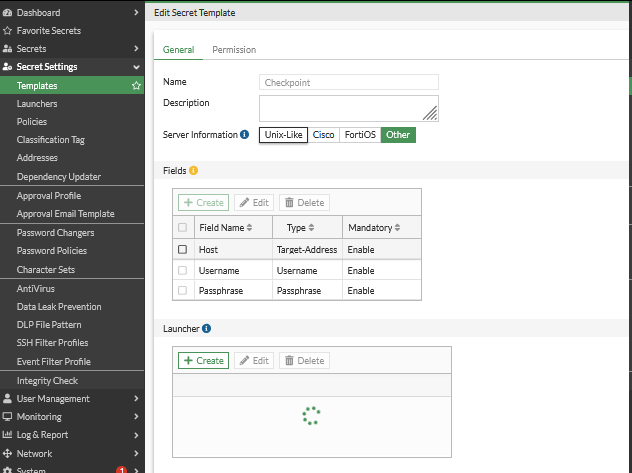Screen dimensions: 632x473
Task: Click the Dashboard gauge icon
Action: [7, 12]
